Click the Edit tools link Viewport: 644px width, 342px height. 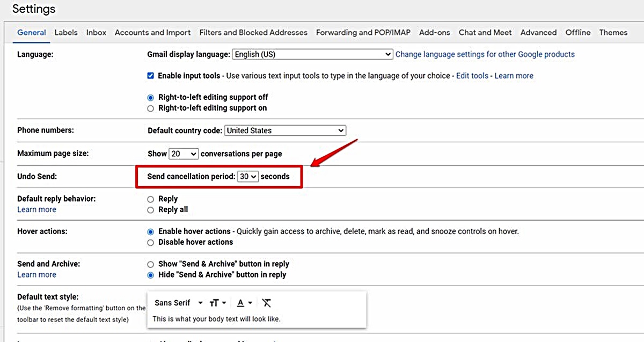point(472,76)
